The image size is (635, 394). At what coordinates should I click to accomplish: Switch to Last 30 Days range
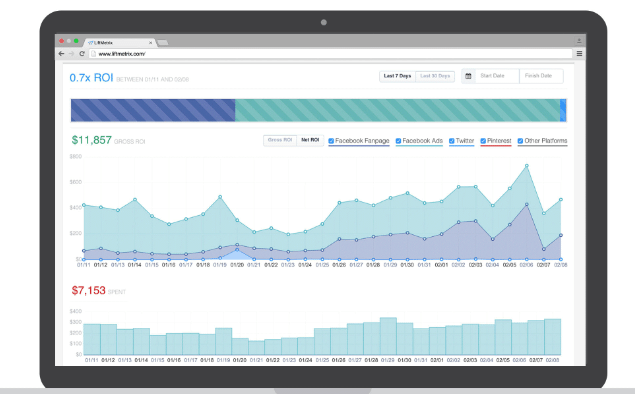tap(435, 76)
